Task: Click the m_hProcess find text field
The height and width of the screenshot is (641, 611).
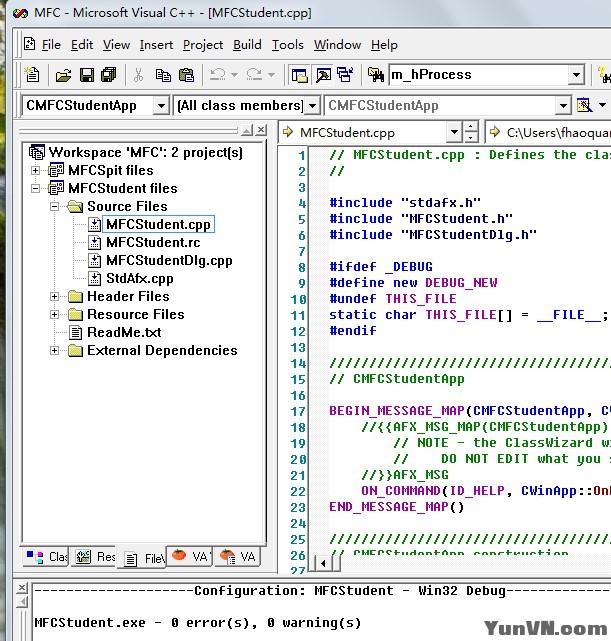Action: (x=478, y=75)
